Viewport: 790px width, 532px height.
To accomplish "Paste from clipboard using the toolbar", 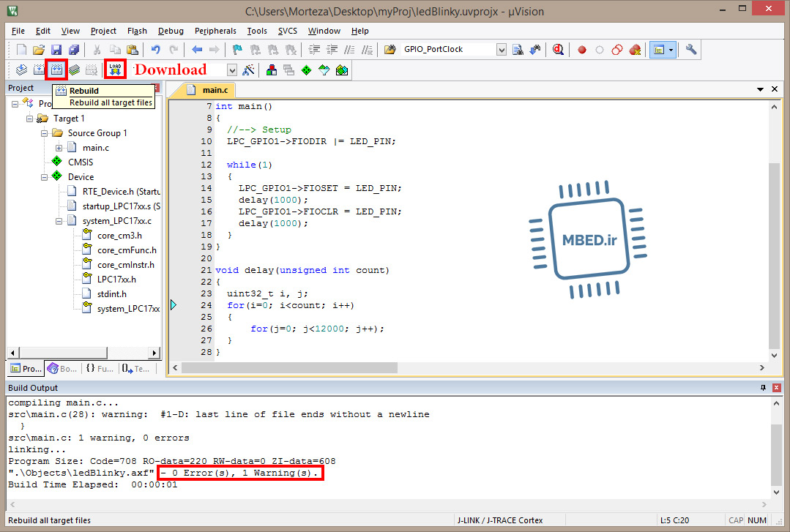I will pyautogui.click(x=133, y=49).
